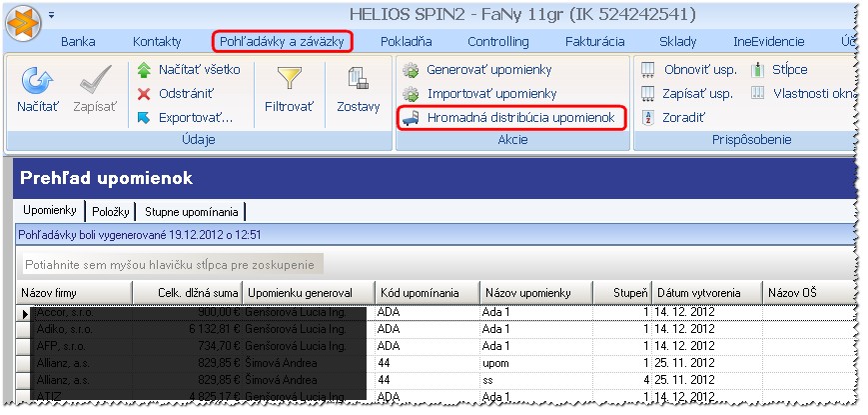Click the Importovať upomienky gear icon
Screen dimensions: 868x415
pos(411,94)
